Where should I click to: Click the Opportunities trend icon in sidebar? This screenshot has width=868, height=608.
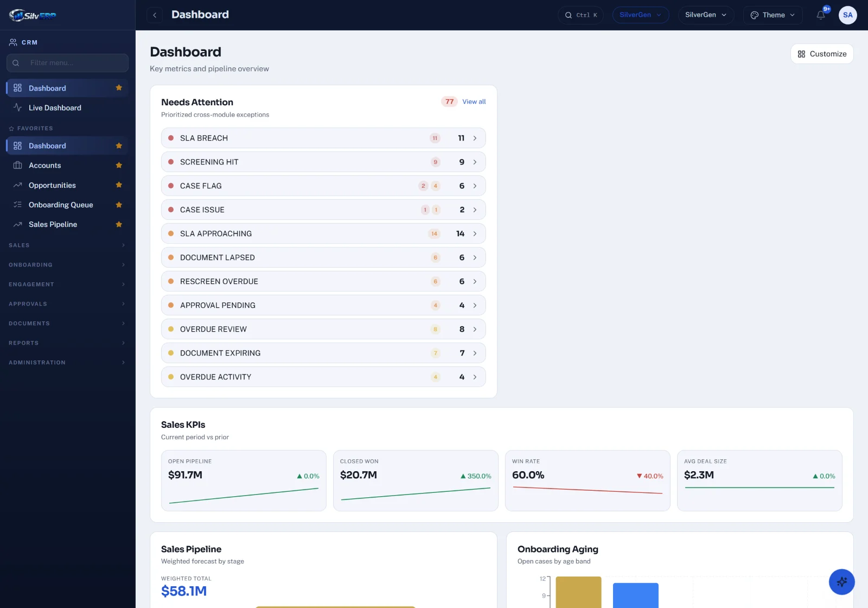click(x=17, y=185)
